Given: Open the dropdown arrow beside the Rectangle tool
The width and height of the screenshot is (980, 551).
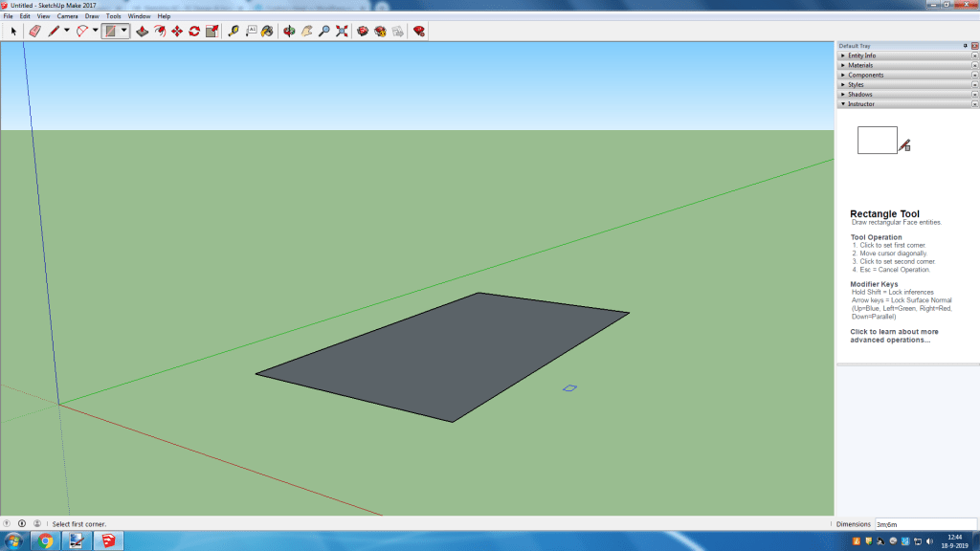Looking at the screenshot, I should pyautogui.click(x=124, y=31).
